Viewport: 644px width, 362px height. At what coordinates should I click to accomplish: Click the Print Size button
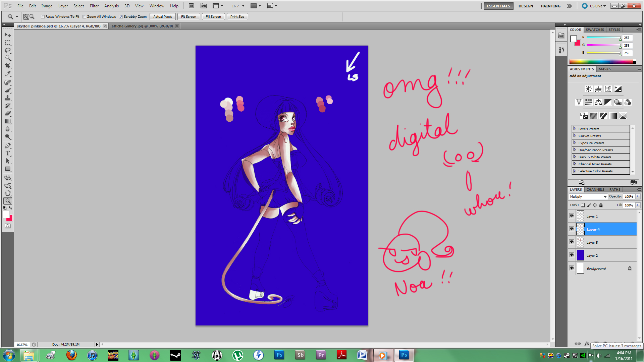237,16
